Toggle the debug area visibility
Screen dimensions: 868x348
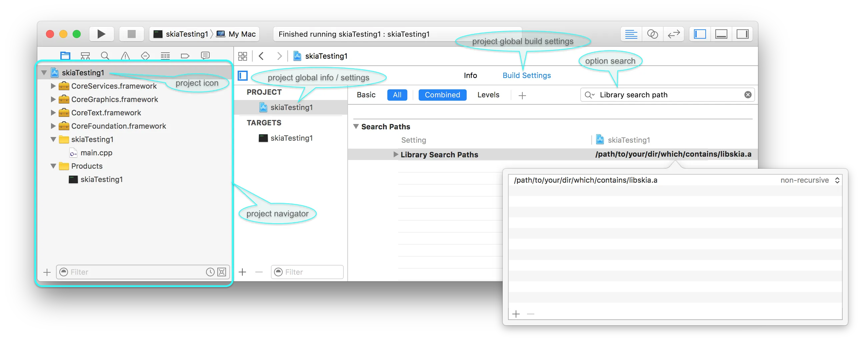pos(721,34)
